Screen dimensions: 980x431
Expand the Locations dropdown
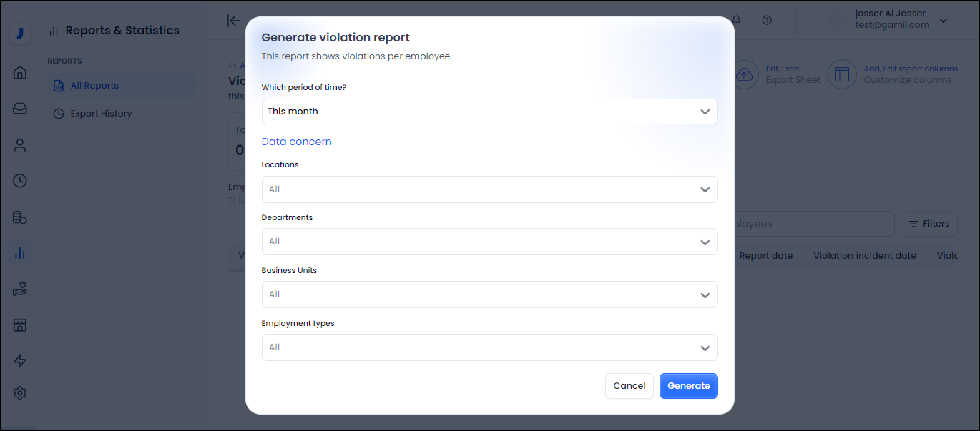[x=489, y=189]
